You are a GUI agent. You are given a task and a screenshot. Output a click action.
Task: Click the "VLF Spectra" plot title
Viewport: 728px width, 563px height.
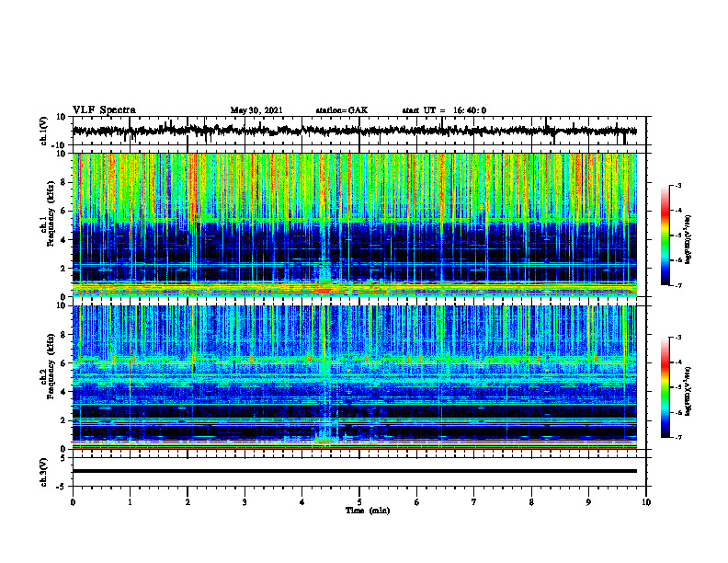[104, 110]
